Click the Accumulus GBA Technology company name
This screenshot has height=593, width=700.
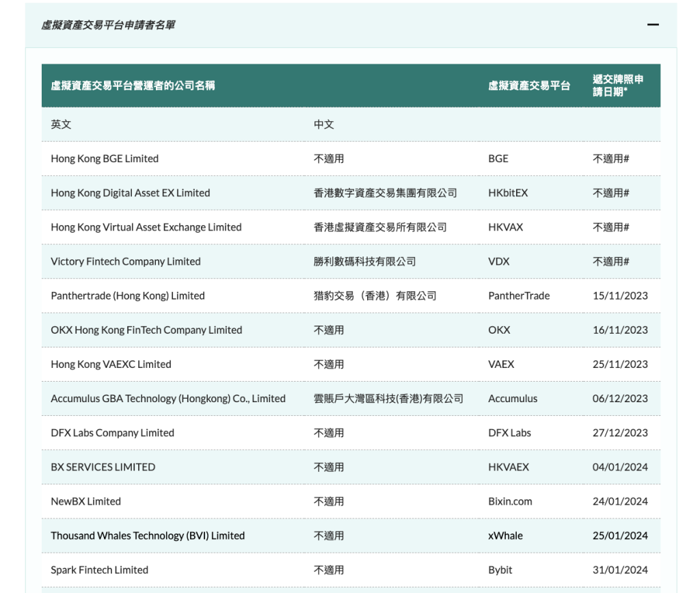167,398
